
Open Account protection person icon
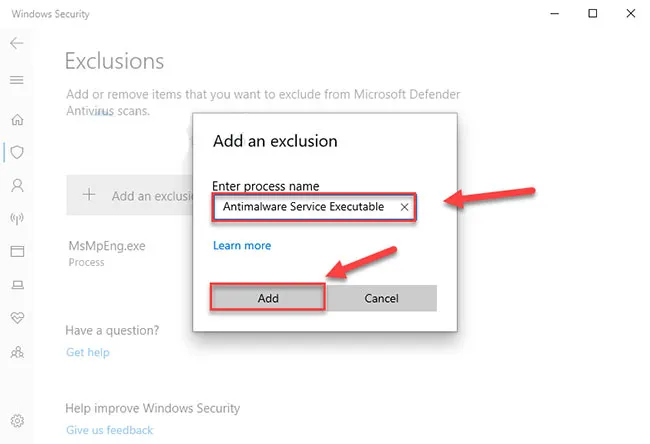16,185
